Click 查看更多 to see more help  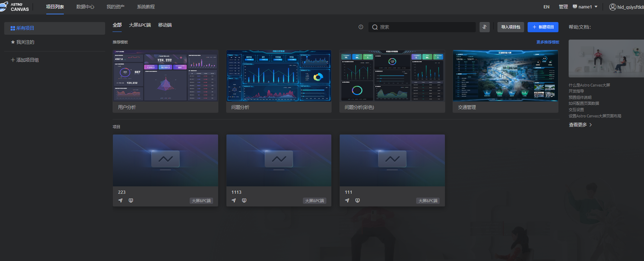tap(581, 125)
